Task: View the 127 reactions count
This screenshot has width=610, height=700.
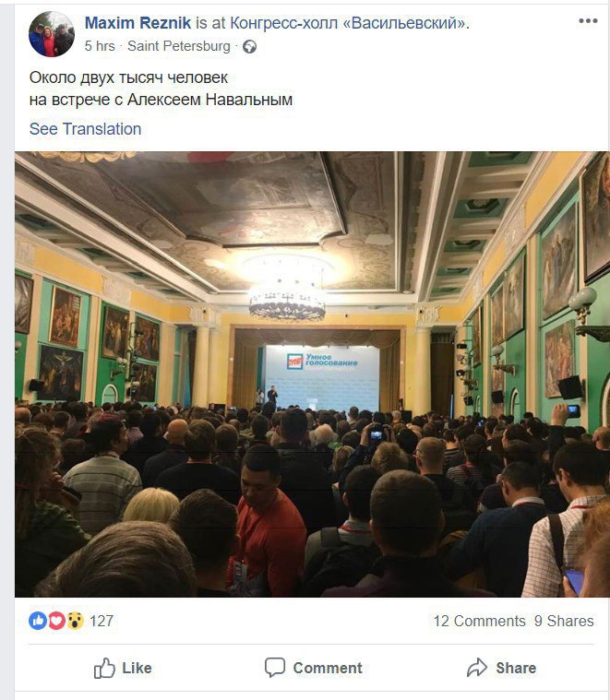Action: point(102,621)
